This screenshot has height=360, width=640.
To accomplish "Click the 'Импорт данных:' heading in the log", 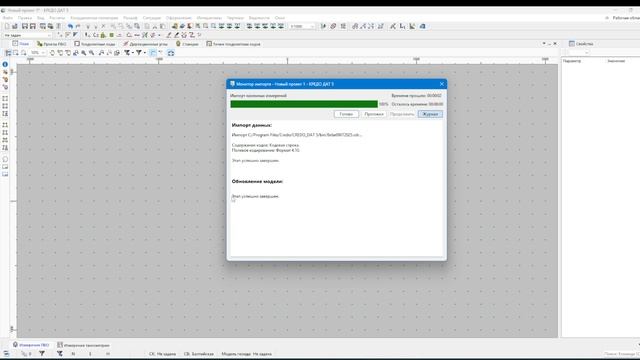I will (x=252, y=125).
